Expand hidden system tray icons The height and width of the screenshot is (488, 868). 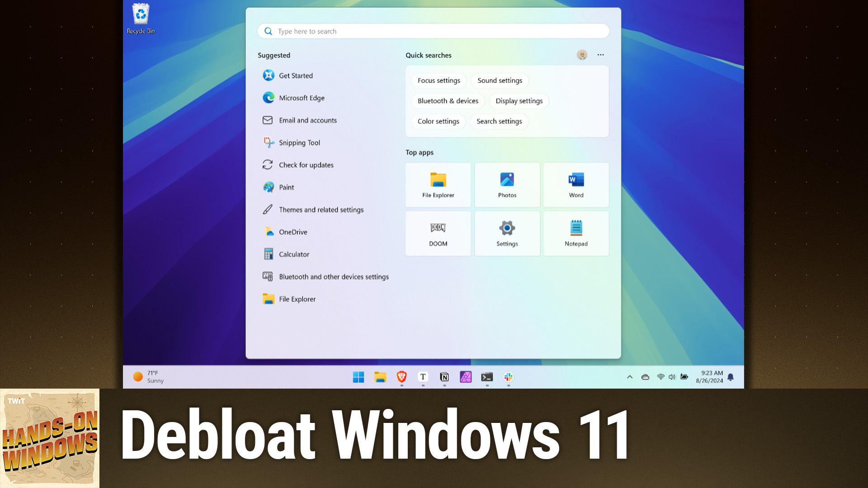629,377
